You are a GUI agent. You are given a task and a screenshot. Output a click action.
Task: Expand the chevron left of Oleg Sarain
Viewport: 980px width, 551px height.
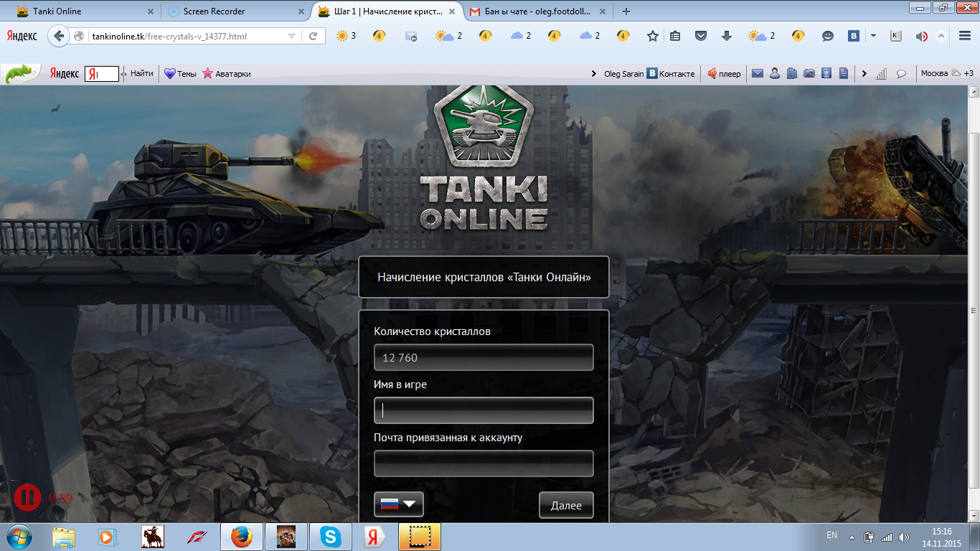pos(594,73)
